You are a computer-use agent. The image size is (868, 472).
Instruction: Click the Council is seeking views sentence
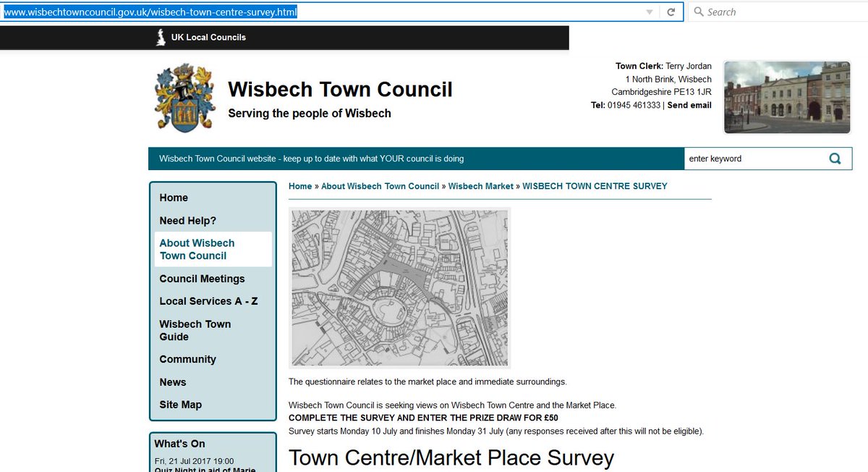tap(452, 405)
